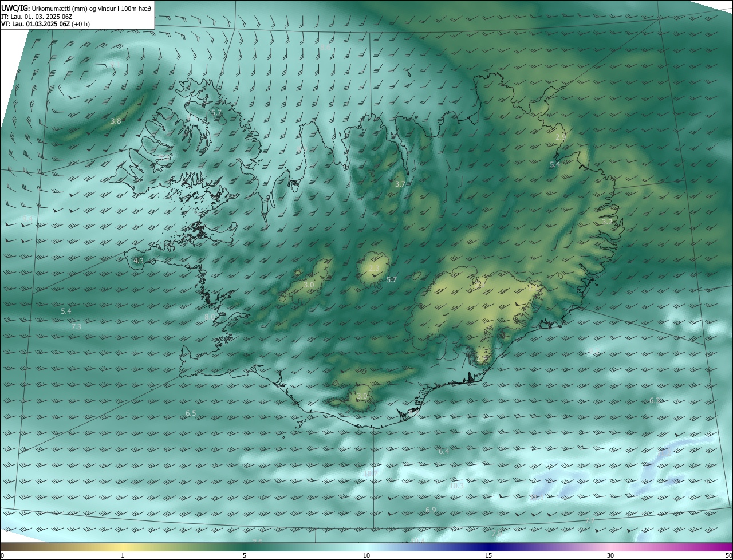Image resolution: width=733 pixels, height=560 pixels.
Task: Click the 'VT: Lau. 01.03.2025 06Z (+0 h)' line
Action: pos(45,24)
